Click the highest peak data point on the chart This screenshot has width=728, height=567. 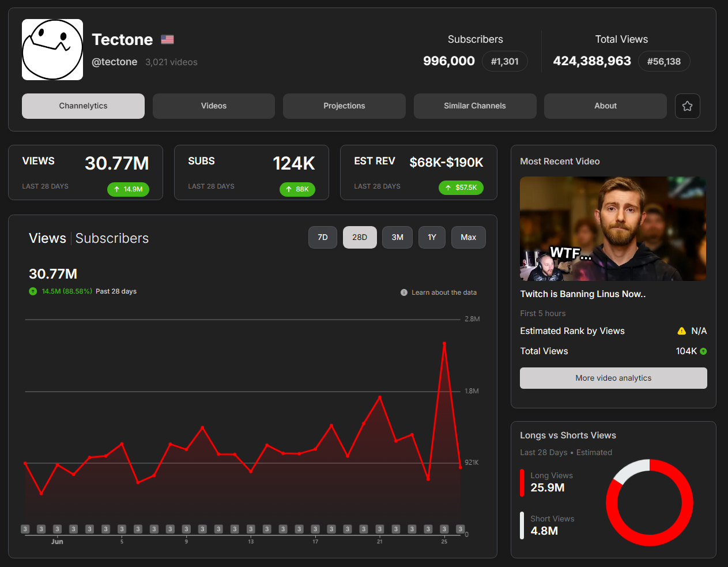point(444,343)
